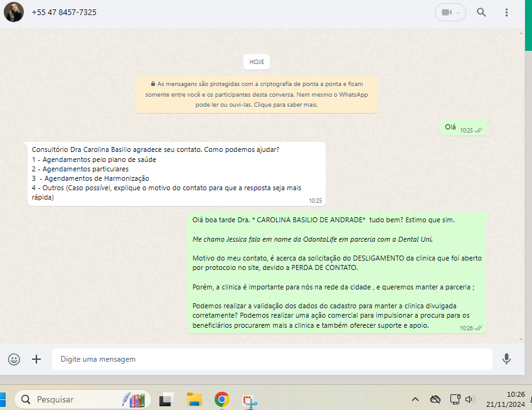532x410 pixels.
Task: Open the Windows Start button
Action: pyautogui.click(x=3, y=399)
